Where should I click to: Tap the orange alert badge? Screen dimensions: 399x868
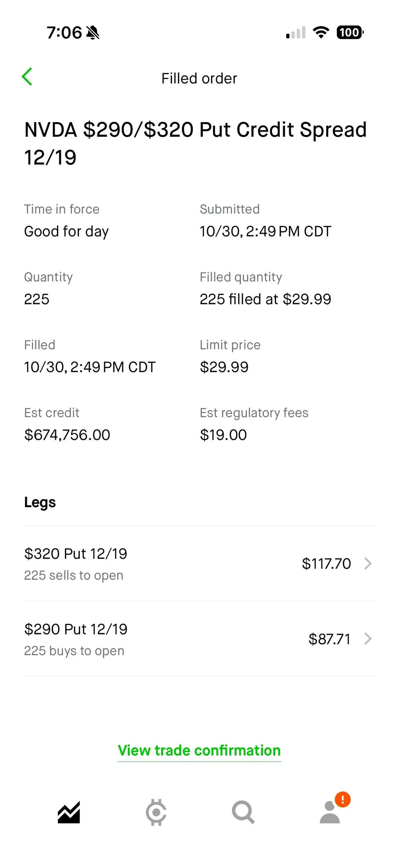point(343,799)
